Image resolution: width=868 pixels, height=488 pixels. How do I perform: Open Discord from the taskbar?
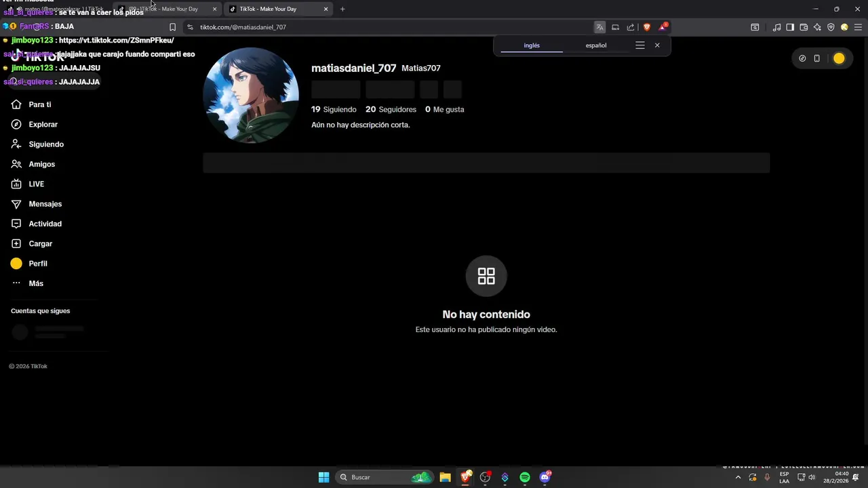545,477
